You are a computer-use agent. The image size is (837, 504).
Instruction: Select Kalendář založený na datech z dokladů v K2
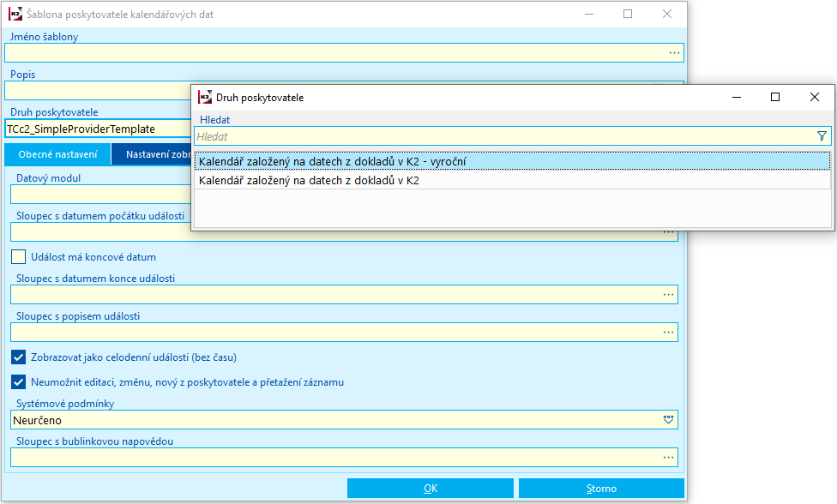[513, 180]
